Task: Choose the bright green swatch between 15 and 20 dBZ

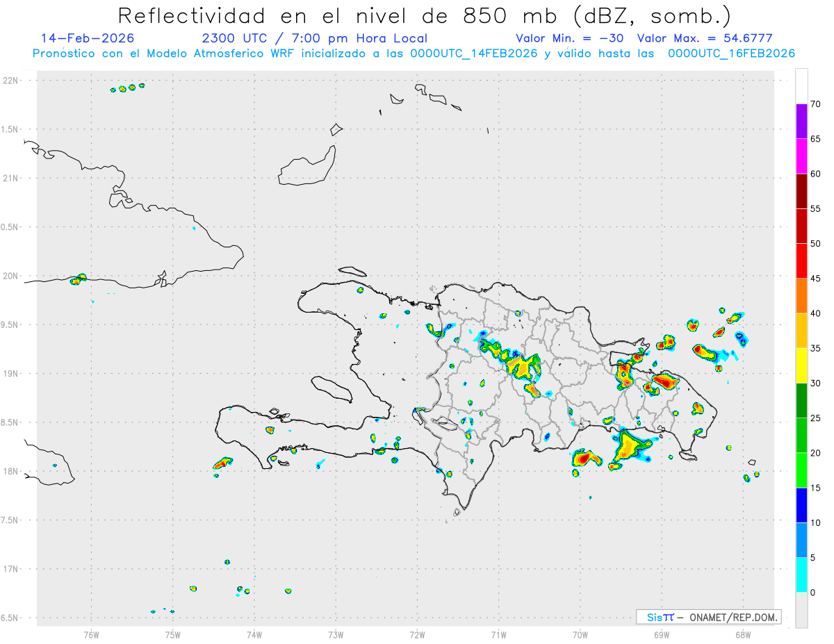Action: point(801,470)
